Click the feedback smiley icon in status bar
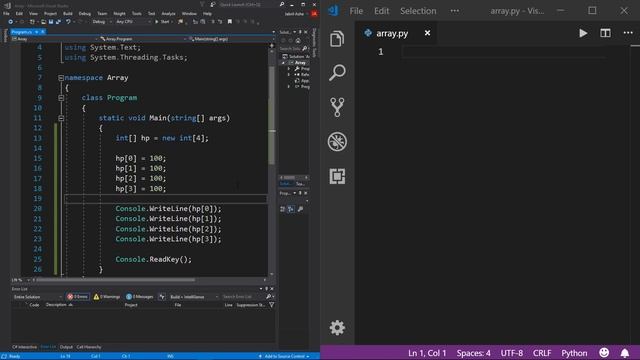This screenshot has height=360, width=640. click(604, 353)
